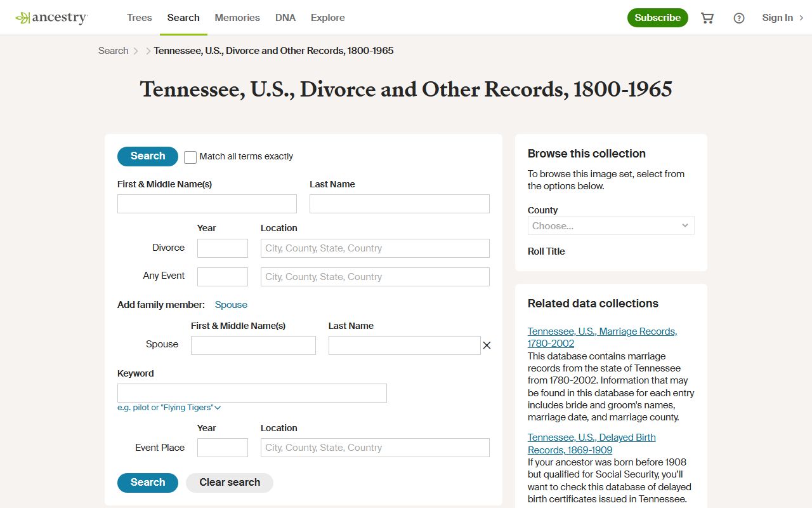Remove the Spouse row with X icon
Screen dimensions: 812x508
pyautogui.click(x=487, y=345)
